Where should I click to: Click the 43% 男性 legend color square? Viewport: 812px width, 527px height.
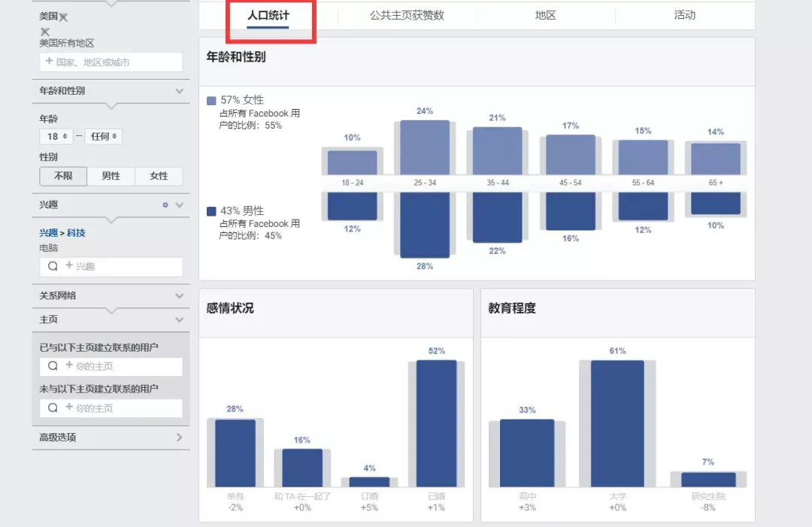[211, 211]
